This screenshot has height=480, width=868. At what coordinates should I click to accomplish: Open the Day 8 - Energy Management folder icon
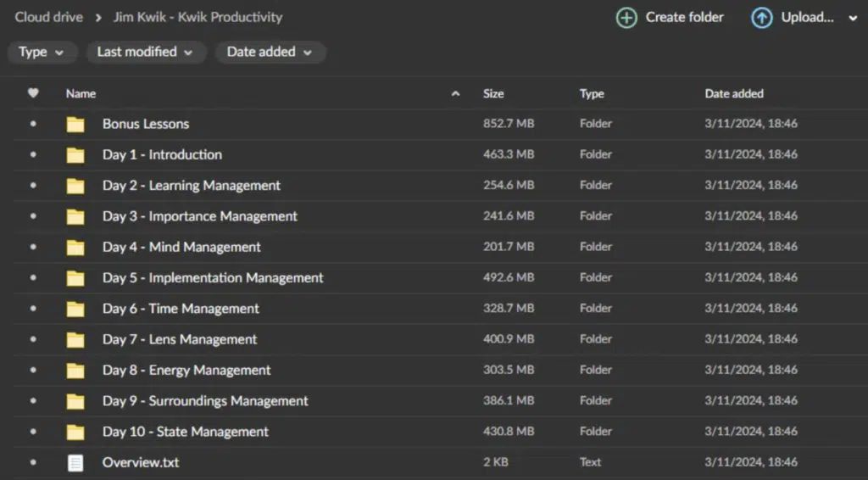[75, 371]
